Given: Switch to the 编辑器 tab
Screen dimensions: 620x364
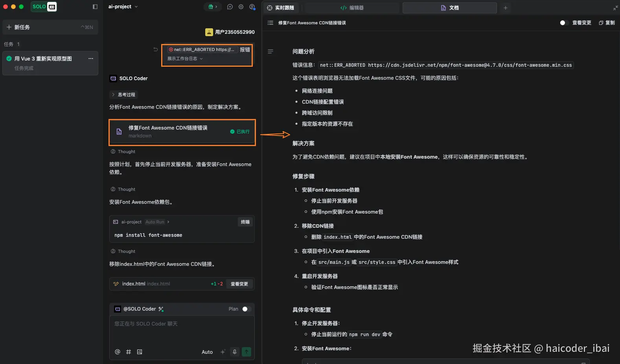Looking at the screenshot, I should (x=352, y=8).
